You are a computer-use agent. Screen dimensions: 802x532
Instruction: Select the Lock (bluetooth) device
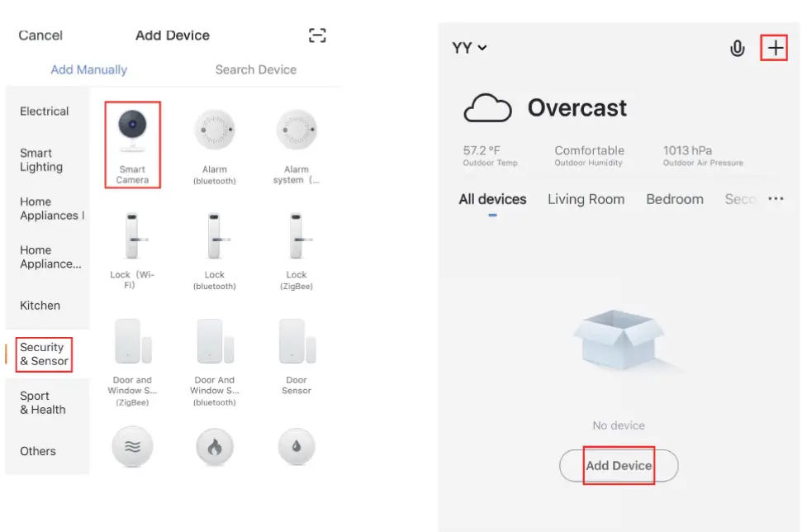click(214, 251)
